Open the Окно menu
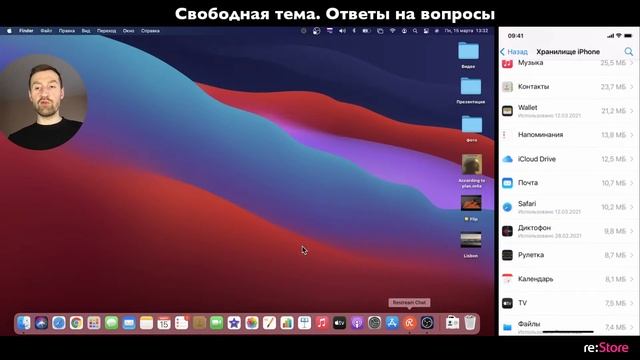The height and width of the screenshot is (360, 640). [x=128, y=31]
